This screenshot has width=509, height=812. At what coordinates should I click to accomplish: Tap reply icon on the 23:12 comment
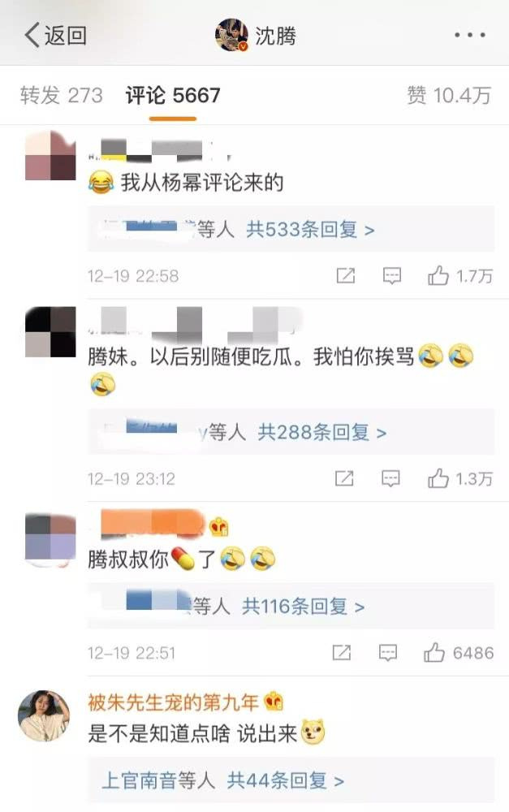coord(390,478)
